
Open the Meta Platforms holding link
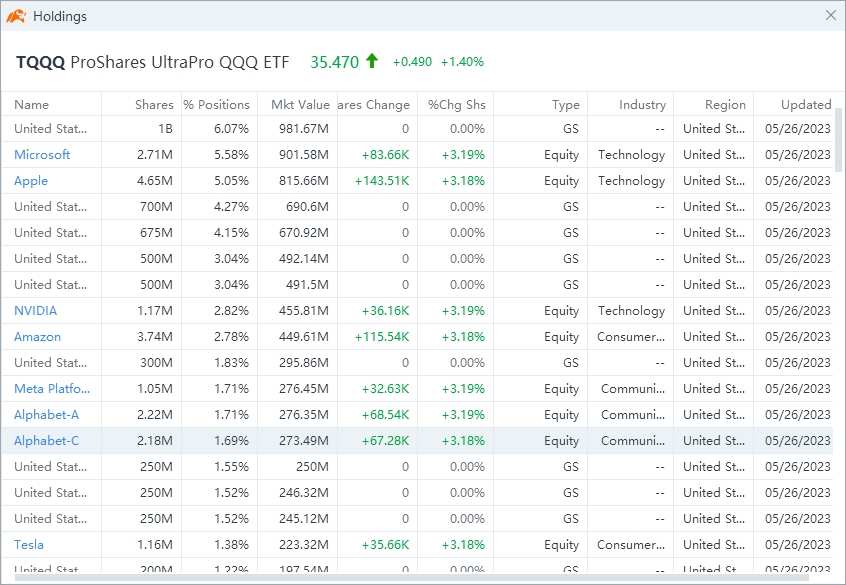click(x=52, y=389)
